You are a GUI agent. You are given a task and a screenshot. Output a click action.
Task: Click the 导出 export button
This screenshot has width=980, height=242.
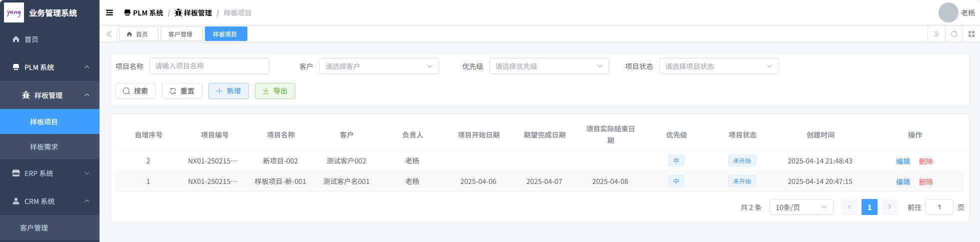275,91
